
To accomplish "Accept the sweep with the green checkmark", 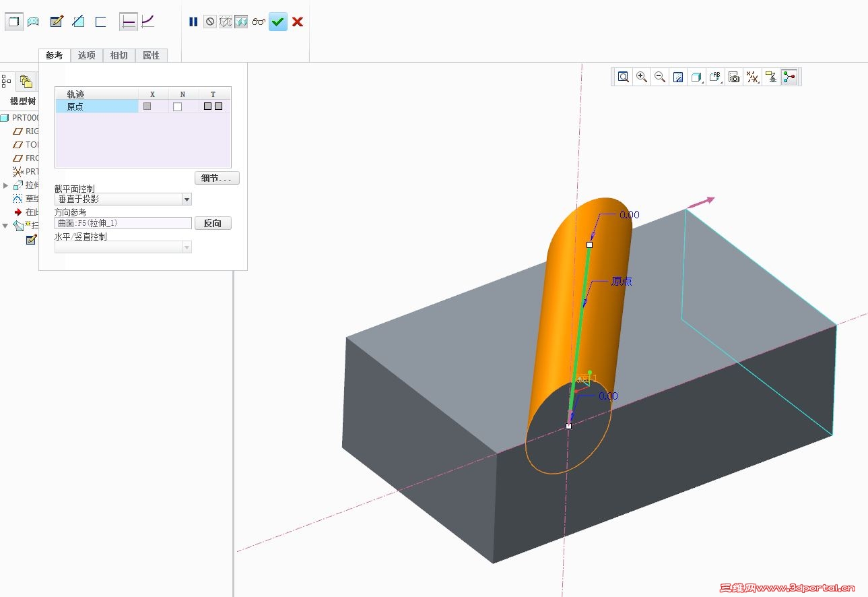I will click(278, 22).
